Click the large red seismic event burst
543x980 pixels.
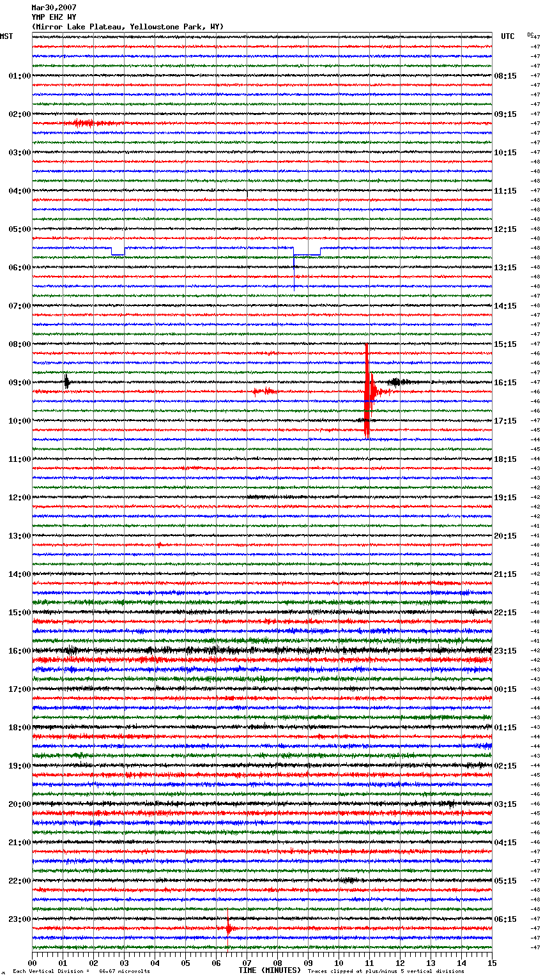(369, 391)
